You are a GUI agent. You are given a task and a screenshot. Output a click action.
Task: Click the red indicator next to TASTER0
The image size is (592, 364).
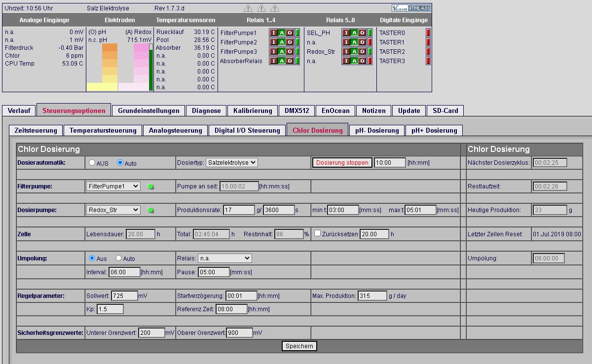[428, 33]
